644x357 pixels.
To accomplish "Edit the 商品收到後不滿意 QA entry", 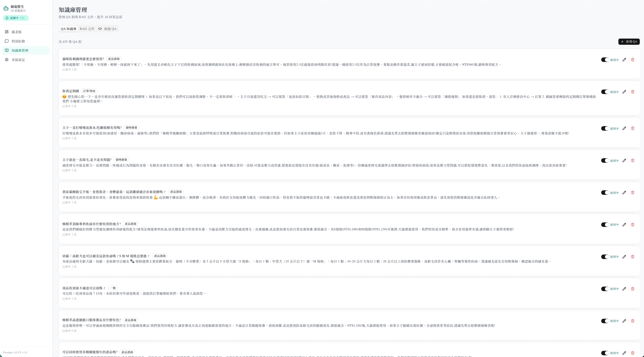I will tap(624, 289).
